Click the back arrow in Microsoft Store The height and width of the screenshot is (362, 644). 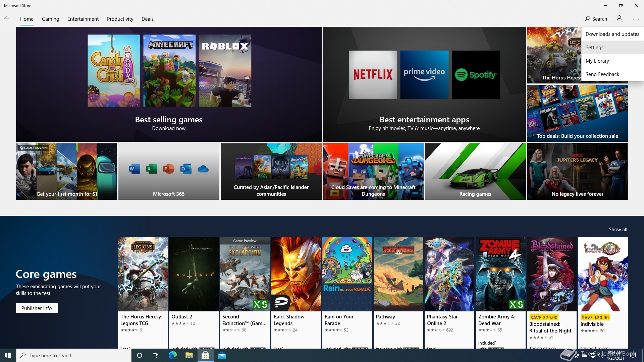7,19
